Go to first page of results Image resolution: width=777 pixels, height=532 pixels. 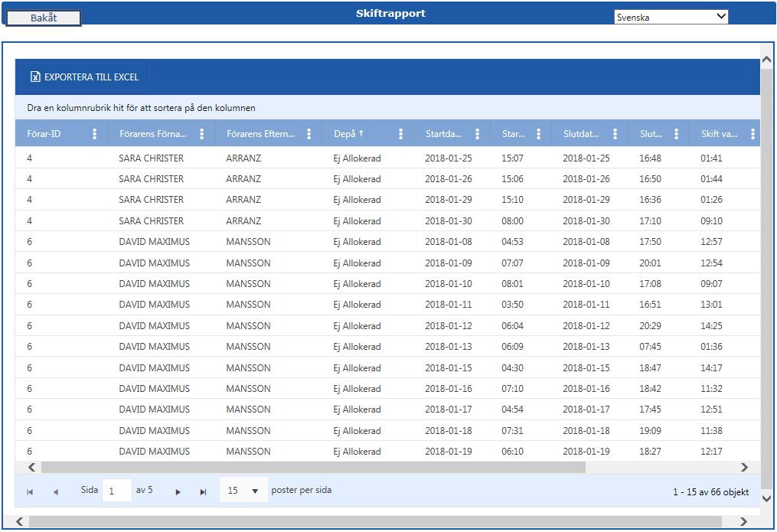[x=30, y=492]
